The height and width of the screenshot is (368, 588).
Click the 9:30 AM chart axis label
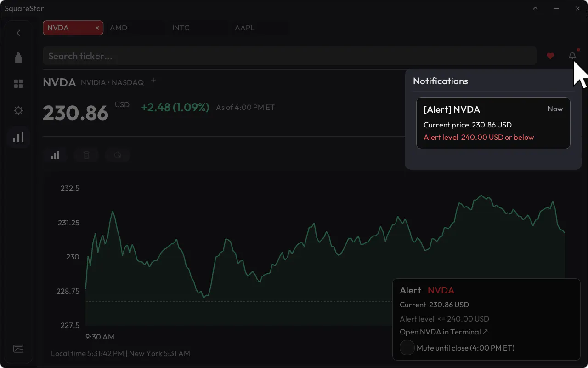coord(100,337)
